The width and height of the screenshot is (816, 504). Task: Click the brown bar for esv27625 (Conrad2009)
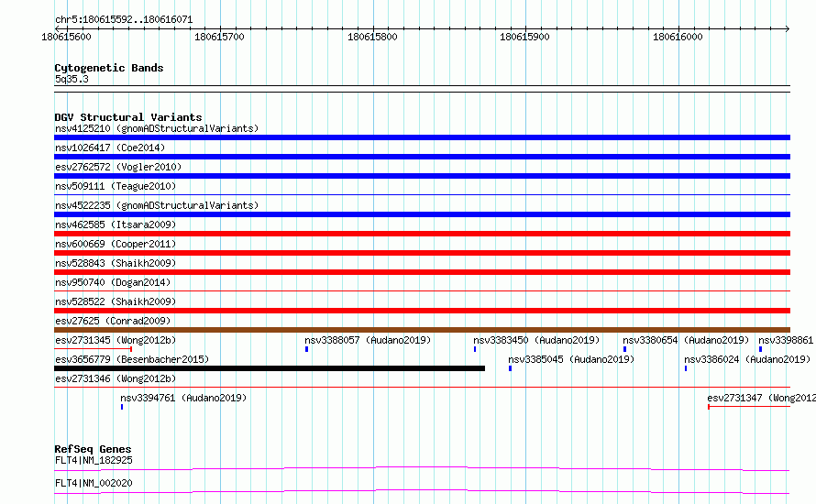pos(422,330)
